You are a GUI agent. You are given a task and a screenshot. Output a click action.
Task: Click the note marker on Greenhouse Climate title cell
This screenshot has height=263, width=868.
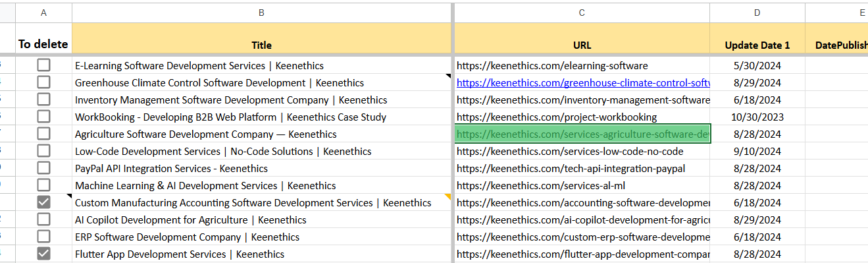(448, 76)
